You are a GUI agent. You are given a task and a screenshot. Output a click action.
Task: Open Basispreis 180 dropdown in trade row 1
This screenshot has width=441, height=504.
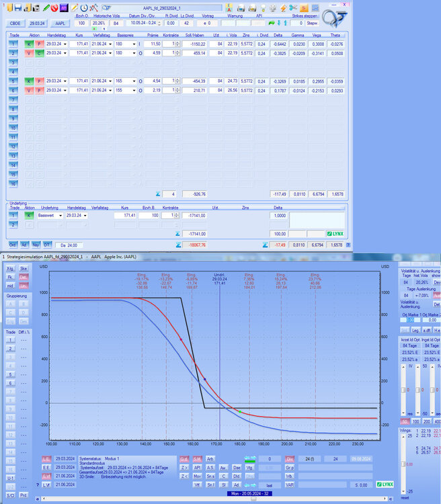(134, 44)
